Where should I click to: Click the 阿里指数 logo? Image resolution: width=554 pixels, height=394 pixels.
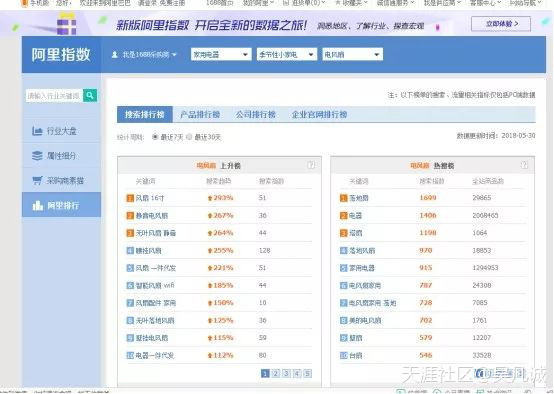(x=61, y=55)
